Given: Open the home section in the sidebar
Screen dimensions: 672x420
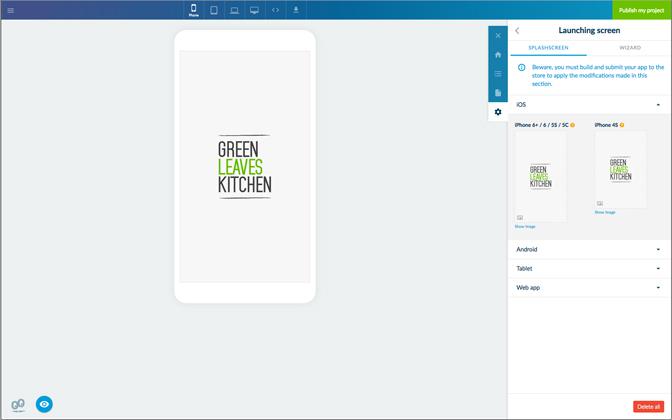Looking at the screenshot, I should [x=498, y=55].
